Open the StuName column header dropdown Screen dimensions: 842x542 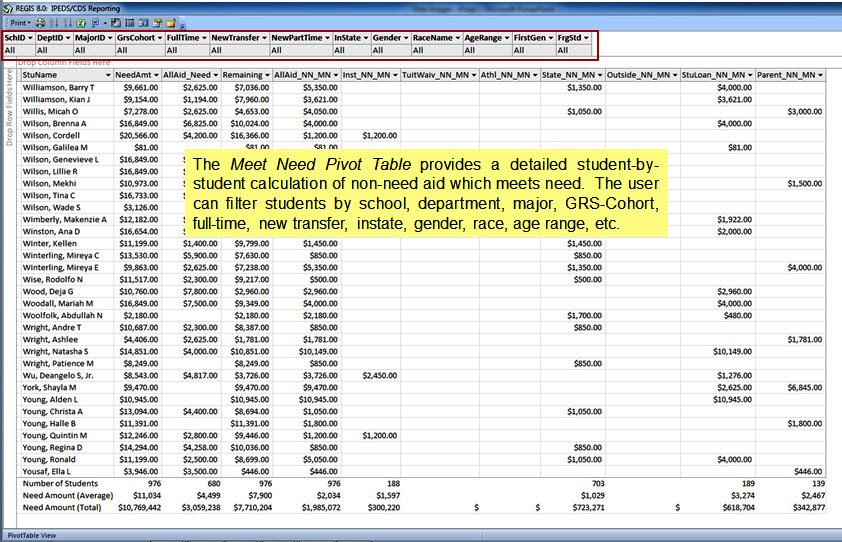(108, 75)
